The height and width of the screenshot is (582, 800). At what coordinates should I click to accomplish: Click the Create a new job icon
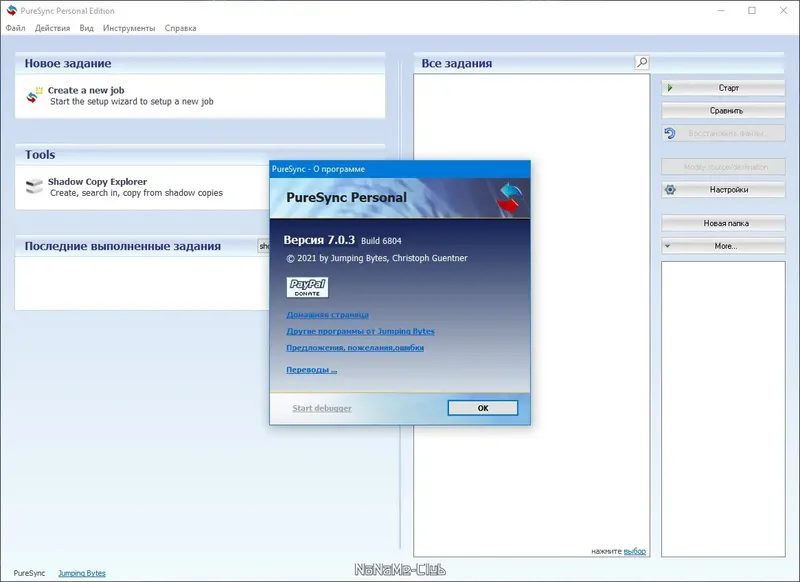pos(34,95)
